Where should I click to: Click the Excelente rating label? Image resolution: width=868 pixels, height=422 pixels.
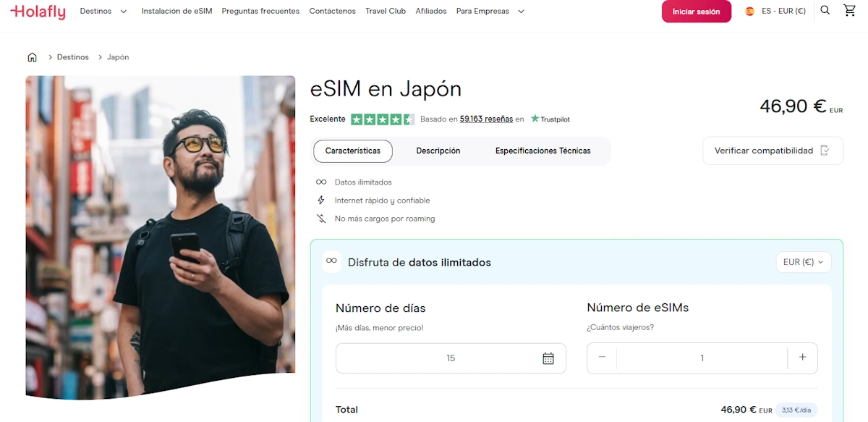click(328, 119)
